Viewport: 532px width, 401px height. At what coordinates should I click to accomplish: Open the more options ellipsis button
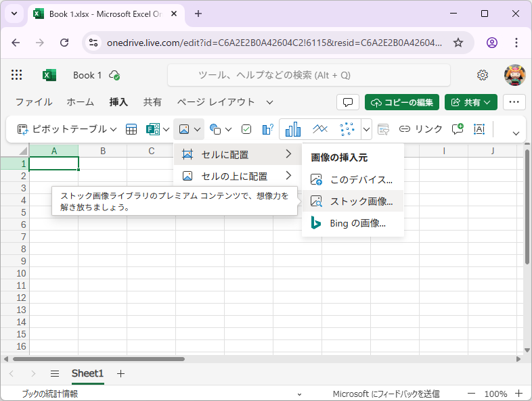click(514, 102)
